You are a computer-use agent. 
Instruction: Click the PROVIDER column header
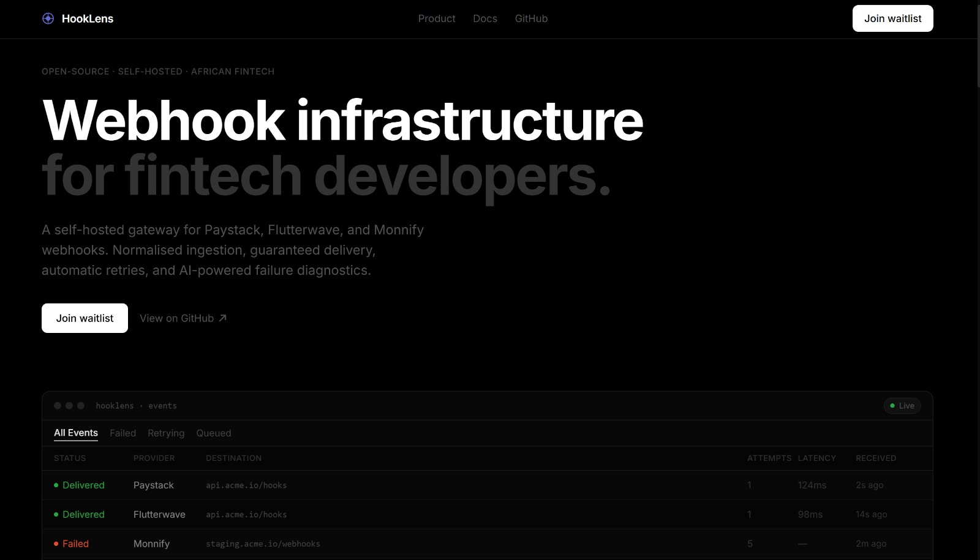pos(154,458)
